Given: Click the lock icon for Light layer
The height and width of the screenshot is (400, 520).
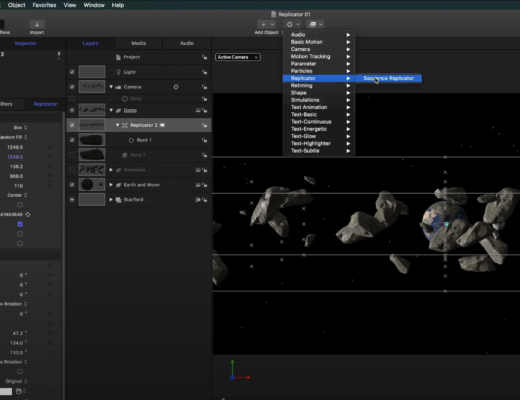Looking at the screenshot, I should pos(204,72).
